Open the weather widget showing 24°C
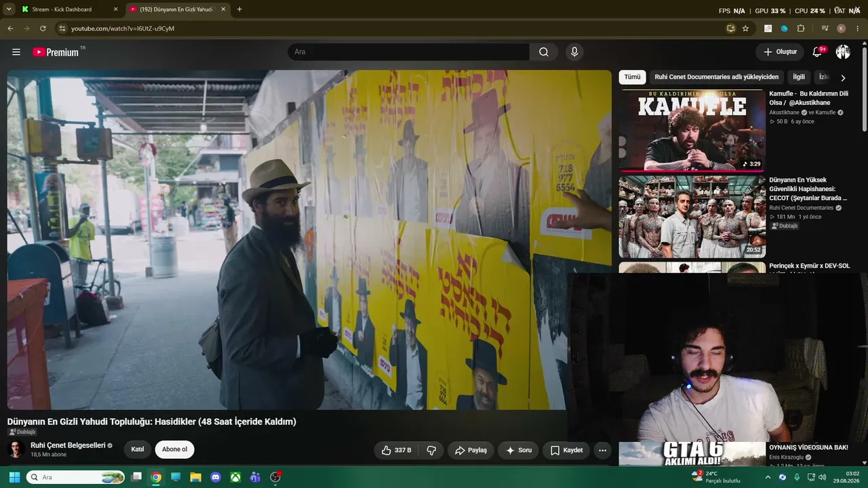 716,477
